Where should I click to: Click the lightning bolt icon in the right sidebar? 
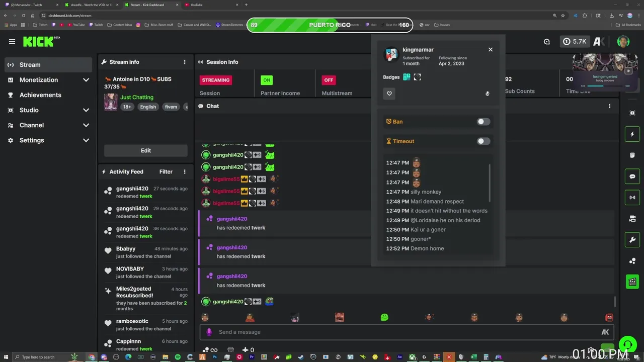[632, 134]
